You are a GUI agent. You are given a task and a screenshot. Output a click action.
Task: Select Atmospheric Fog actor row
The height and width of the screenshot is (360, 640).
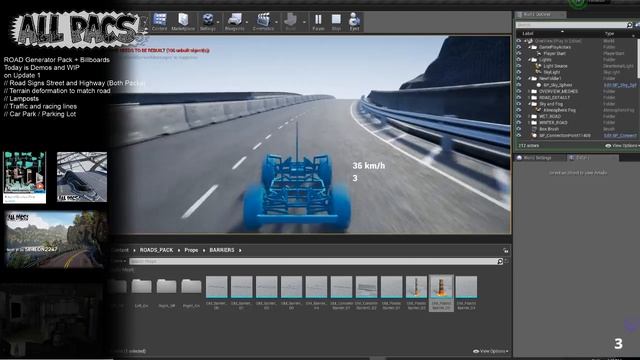tap(559, 110)
